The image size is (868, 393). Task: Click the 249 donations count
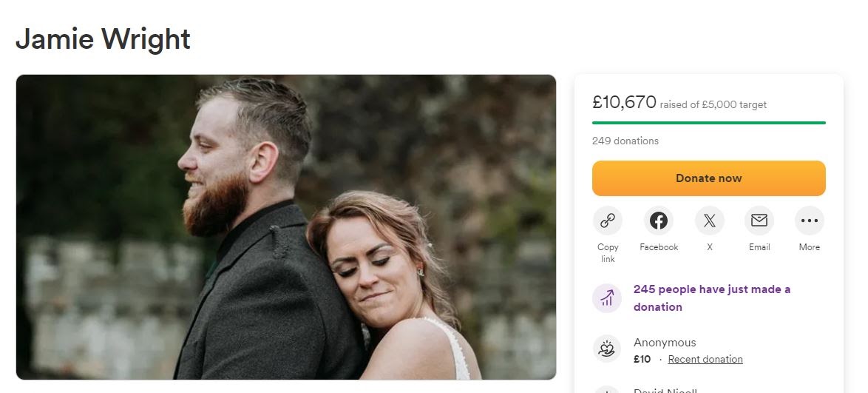coord(625,141)
